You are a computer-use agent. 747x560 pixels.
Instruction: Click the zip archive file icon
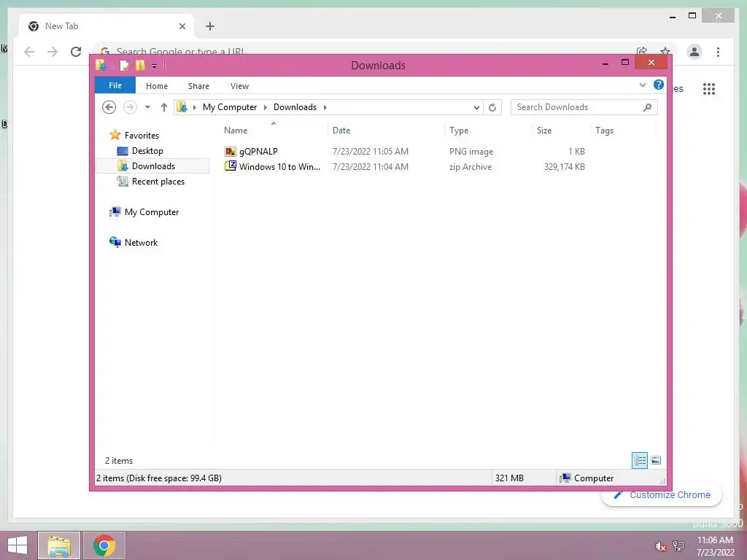pyautogui.click(x=230, y=166)
